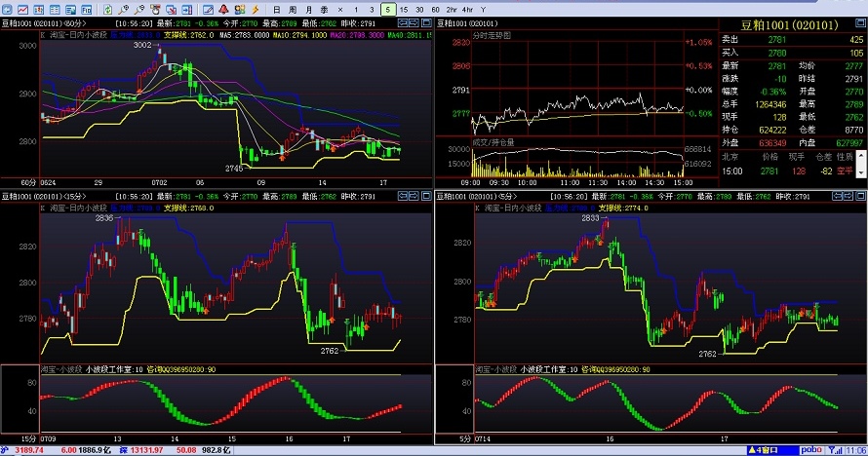Click the back arrow toolbar icon
This screenshot has height=456, width=868.
[7, 10]
